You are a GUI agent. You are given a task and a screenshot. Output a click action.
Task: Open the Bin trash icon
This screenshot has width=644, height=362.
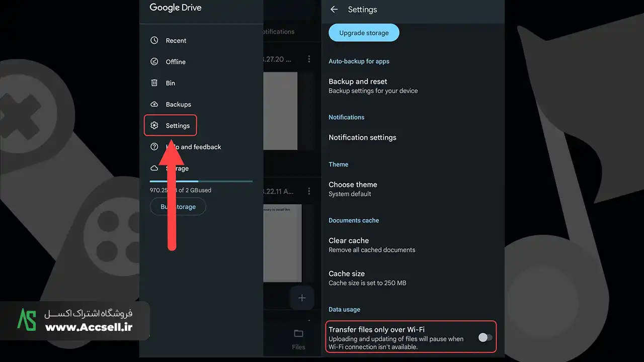pyautogui.click(x=154, y=83)
